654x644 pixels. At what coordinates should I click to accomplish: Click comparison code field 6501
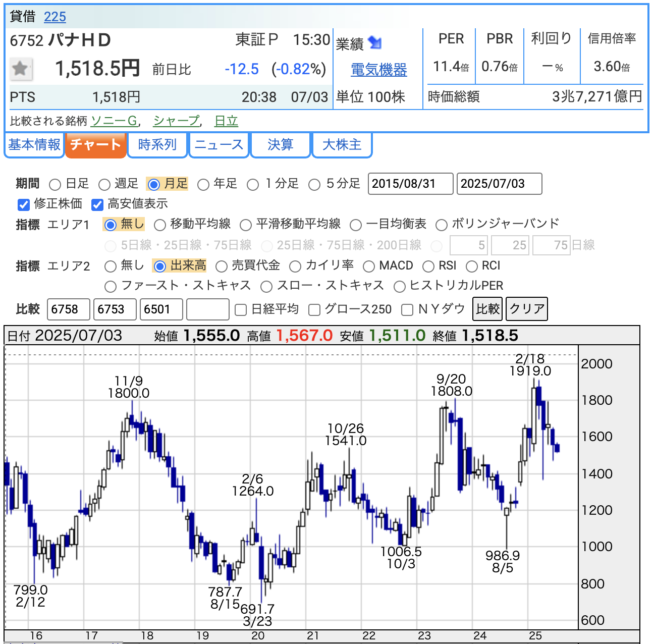click(161, 309)
